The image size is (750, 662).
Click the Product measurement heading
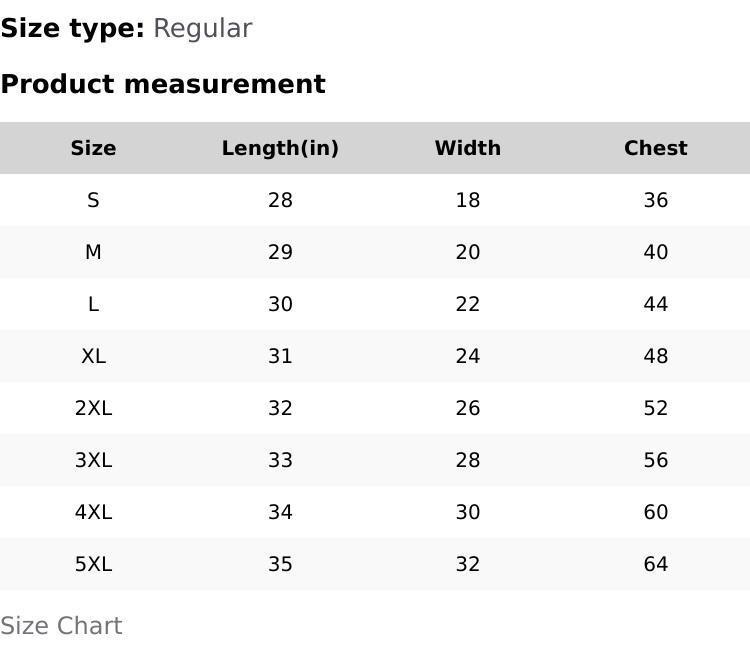point(163,84)
